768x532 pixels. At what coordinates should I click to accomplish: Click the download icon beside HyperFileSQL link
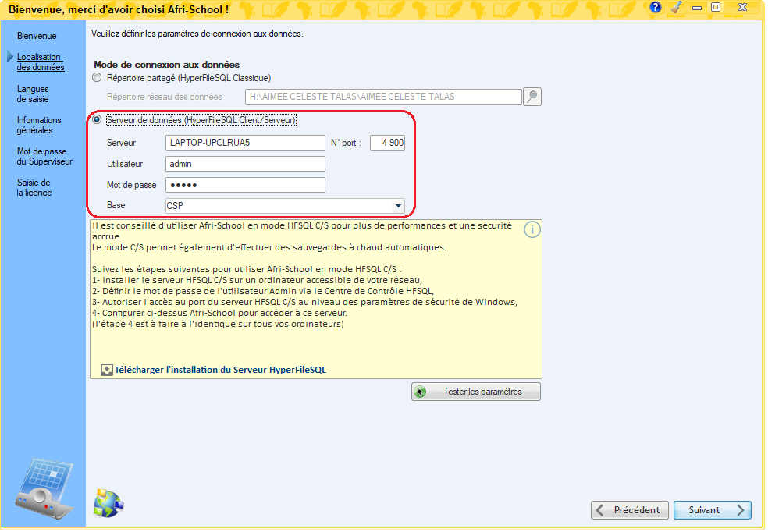click(x=106, y=371)
